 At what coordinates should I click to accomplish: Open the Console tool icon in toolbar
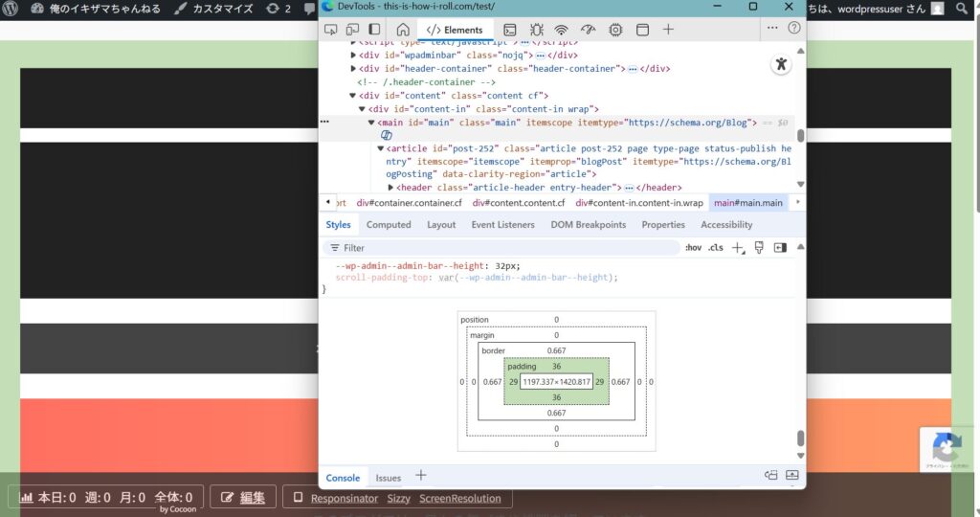[510, 30]
